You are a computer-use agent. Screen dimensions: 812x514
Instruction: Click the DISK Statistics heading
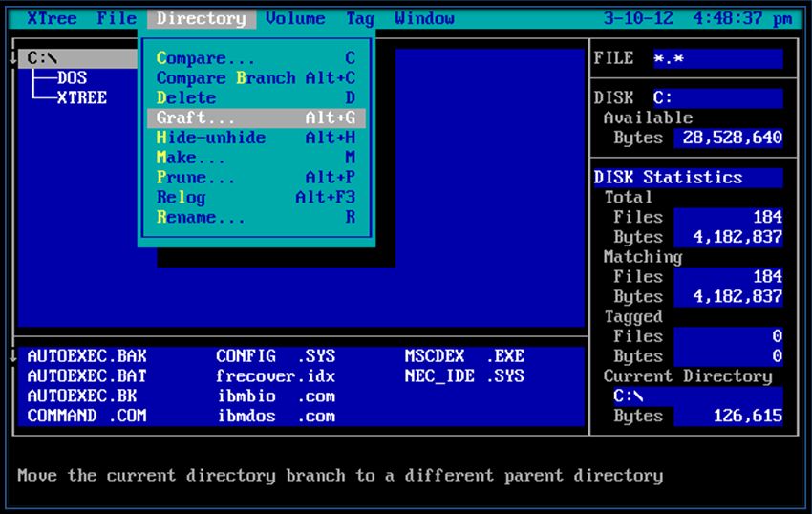668,177
